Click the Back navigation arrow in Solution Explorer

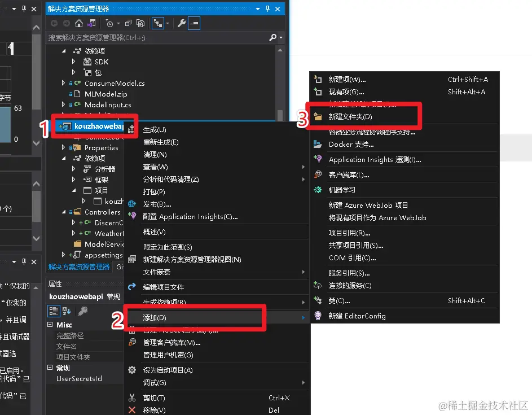54,24
